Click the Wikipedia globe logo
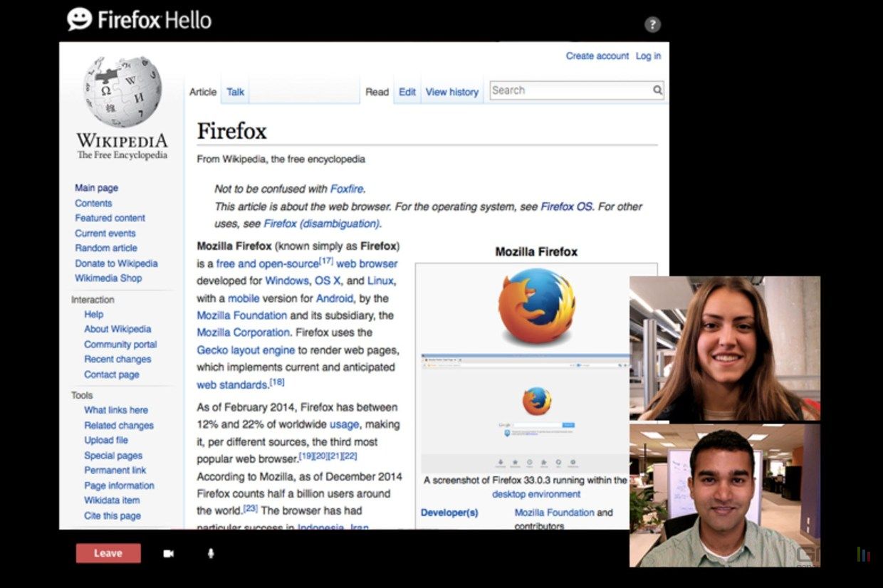This screenshot has width=883, height=588. pyautogui.click(x=122, y=92)
